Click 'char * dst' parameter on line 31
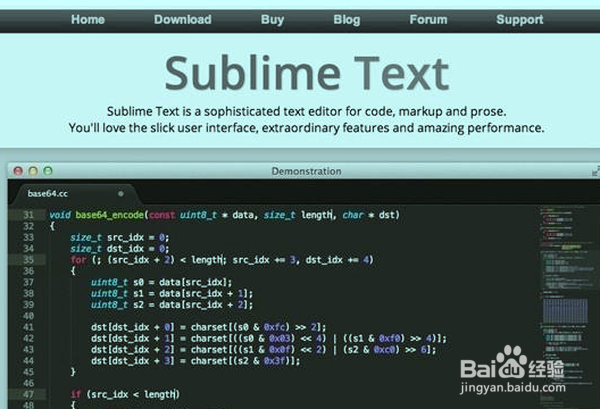The height and width of the screenshot is (409, 600). tap(368, 215)
